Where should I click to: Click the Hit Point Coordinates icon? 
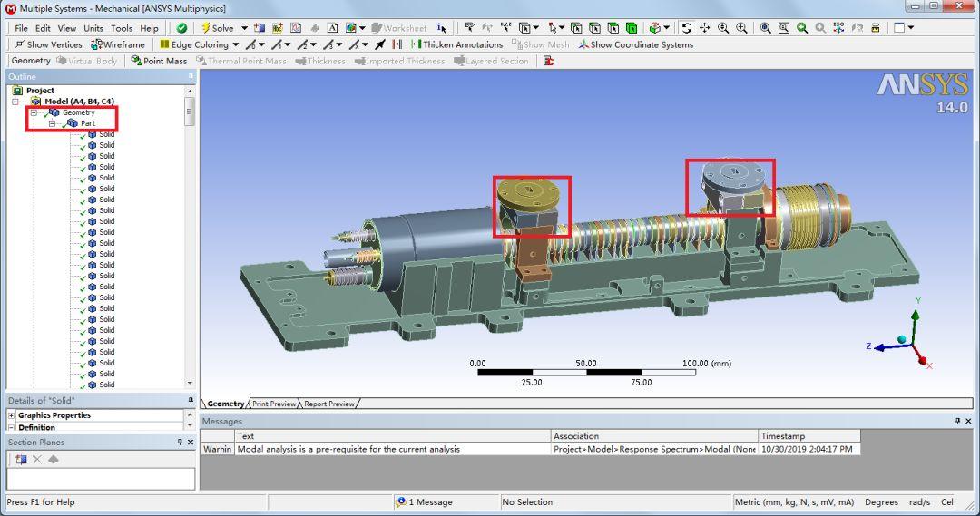505,28
